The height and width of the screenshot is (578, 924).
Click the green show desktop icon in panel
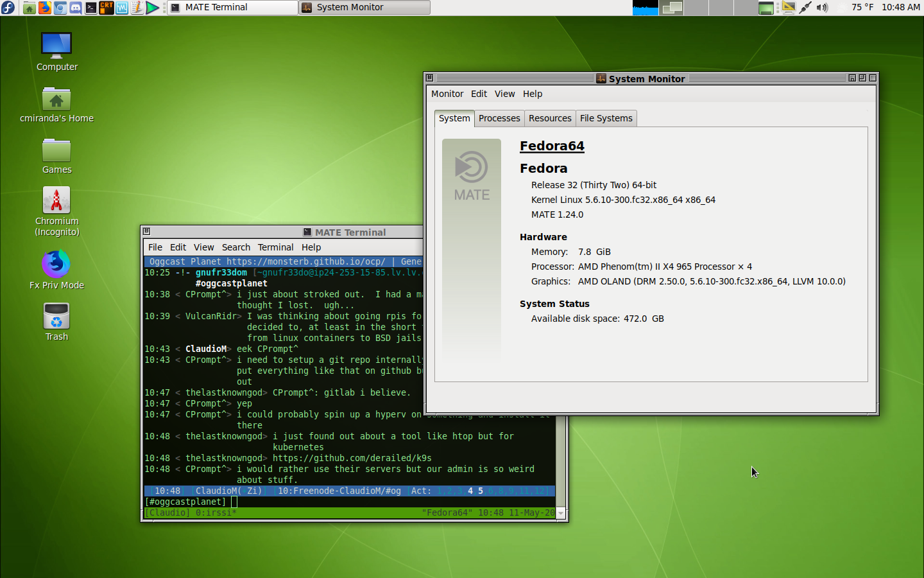click(766, 8)
